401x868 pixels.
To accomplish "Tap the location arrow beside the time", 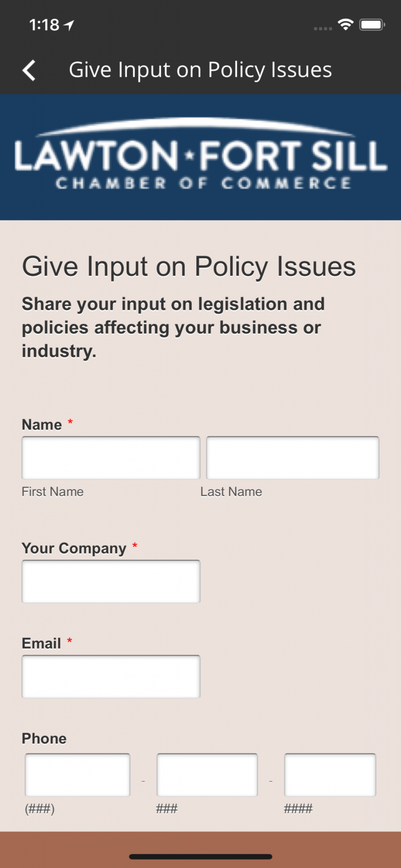I will [69, 25].
